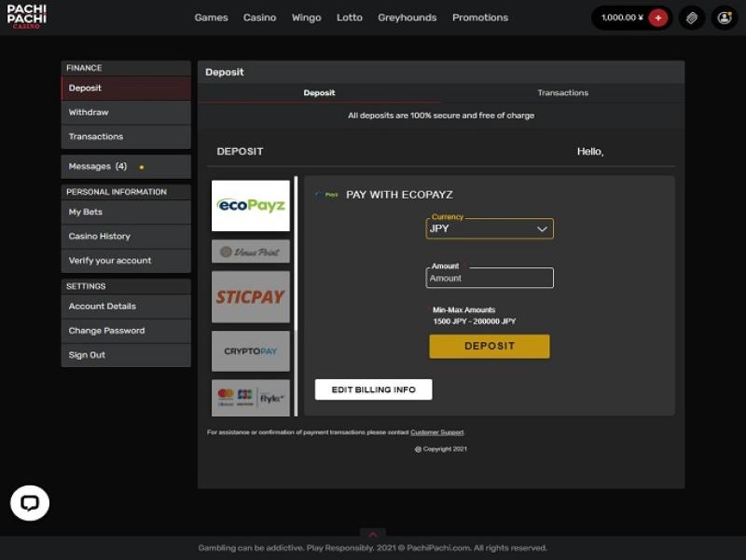Image resolution: width=746 pixels, height=560 pixels.
Task: Click the red plus add-funds icon
Action: (x=658, y=18)
